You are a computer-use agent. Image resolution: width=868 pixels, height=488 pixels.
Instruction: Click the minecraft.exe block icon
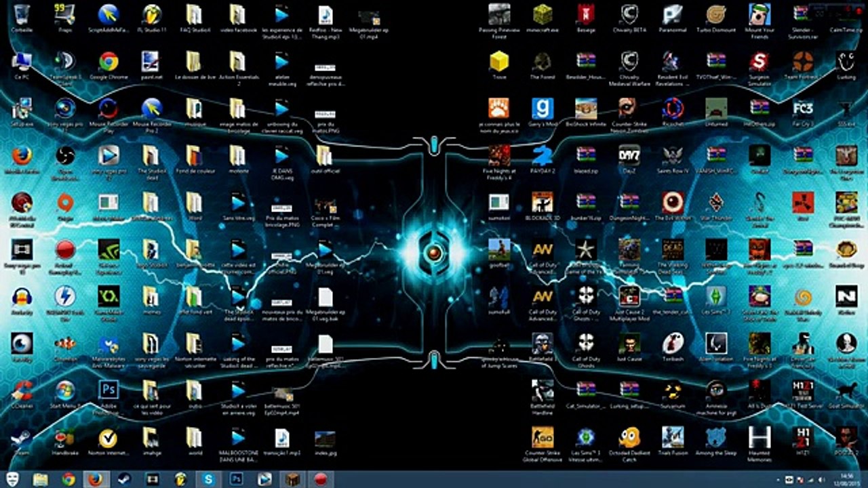click(x=542, y=14)
